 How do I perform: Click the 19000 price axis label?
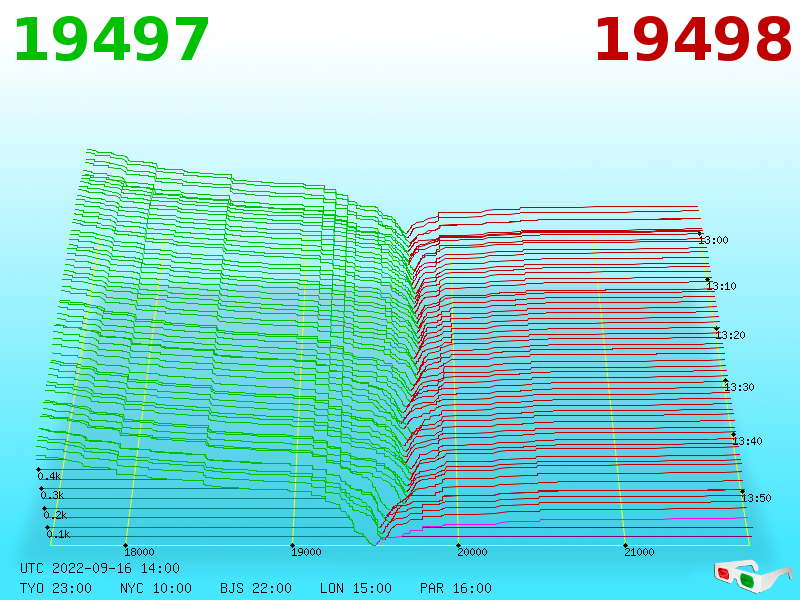click(x=306, y=552)
